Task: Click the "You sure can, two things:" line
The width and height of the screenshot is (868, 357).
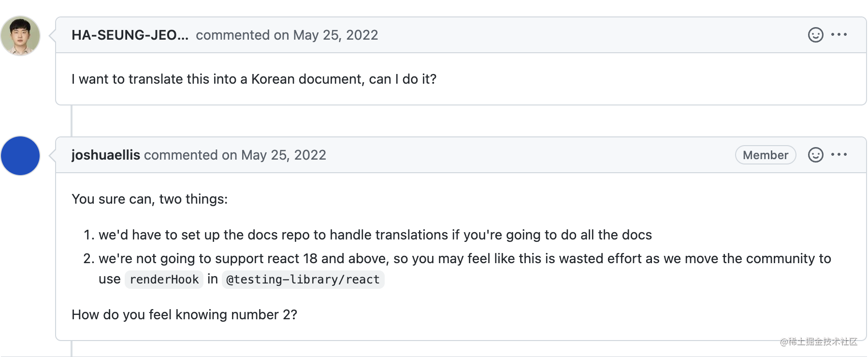Action: (150, 199)
